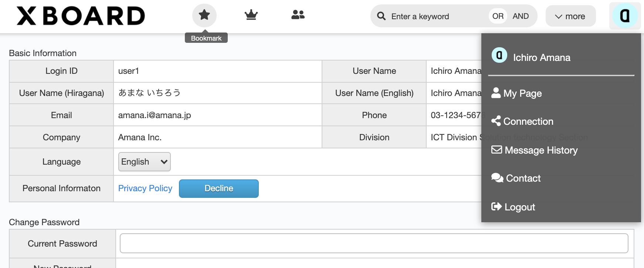Viewport: 644px width, 268px height.
Task: Open the Language dropdown set to English
Action: pos(145,162)
